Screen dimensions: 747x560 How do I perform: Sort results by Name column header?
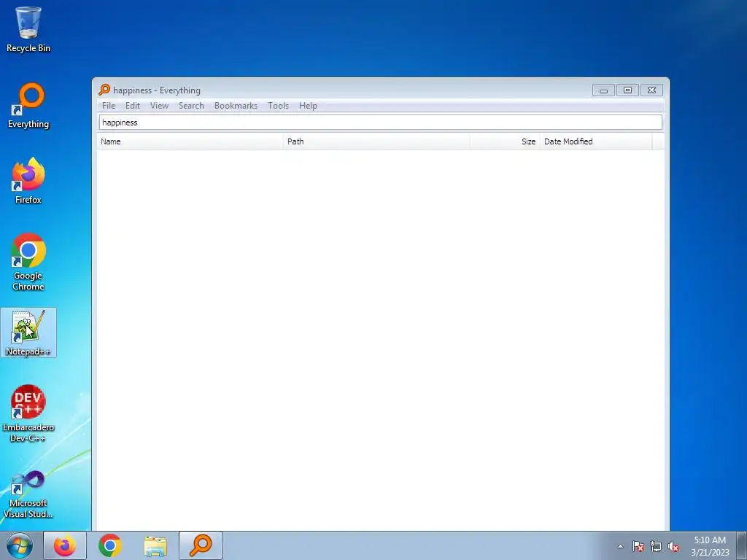[x=190, y=141]
